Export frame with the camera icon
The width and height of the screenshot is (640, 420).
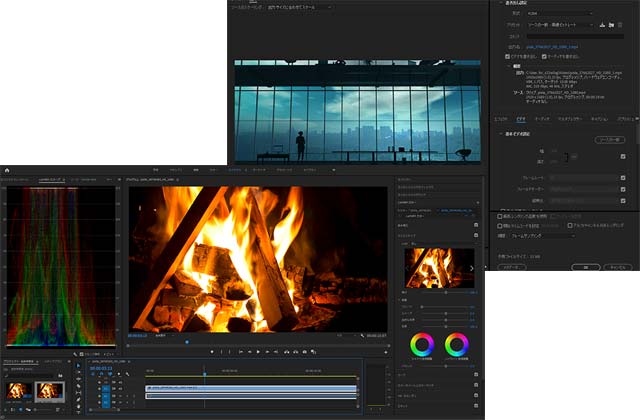click(x=304, y=352)
